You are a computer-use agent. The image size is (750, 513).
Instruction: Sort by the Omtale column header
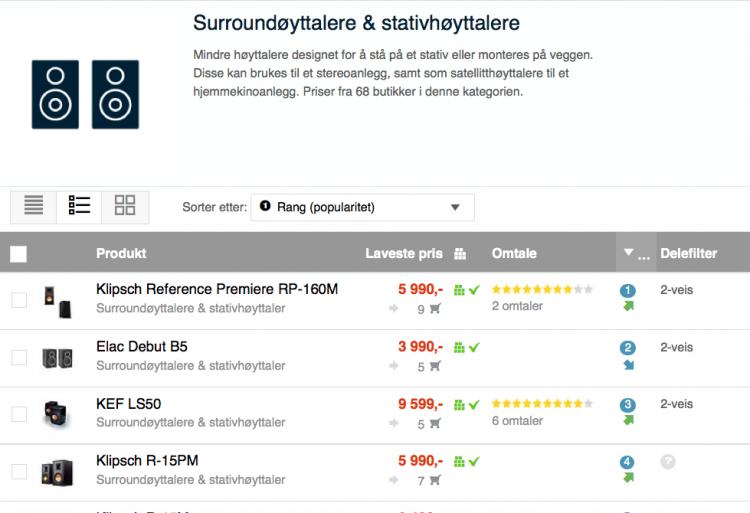[514, 254]
